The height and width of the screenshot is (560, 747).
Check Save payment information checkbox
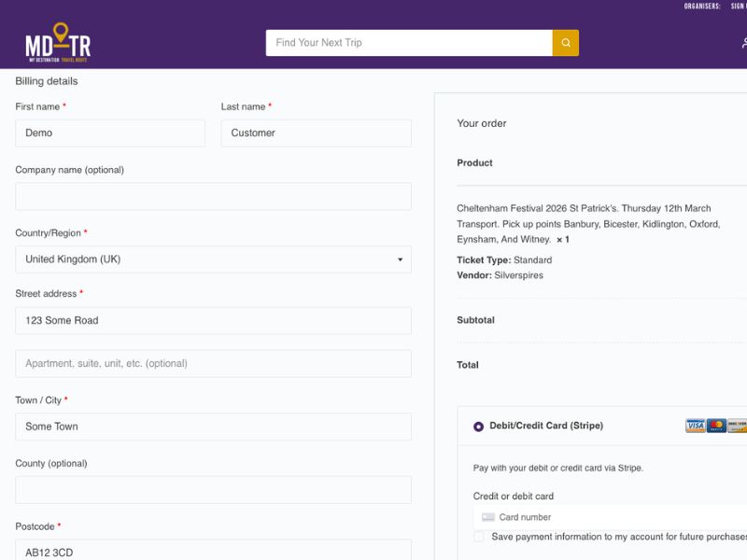point(479,537)
